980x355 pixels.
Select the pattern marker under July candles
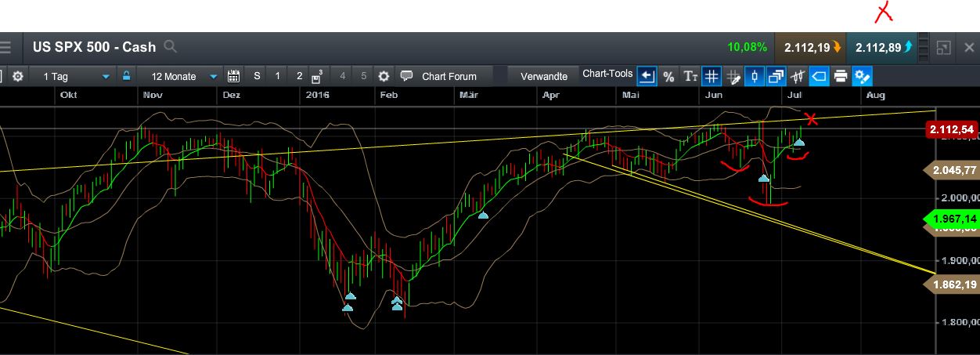[x=799, y=142]
